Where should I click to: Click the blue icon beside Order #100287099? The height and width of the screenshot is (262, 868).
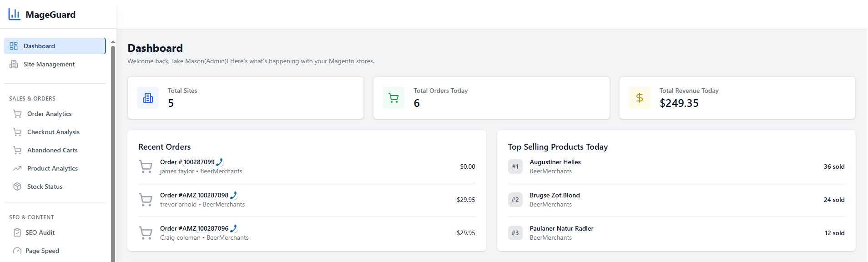(x=220, y=161)
